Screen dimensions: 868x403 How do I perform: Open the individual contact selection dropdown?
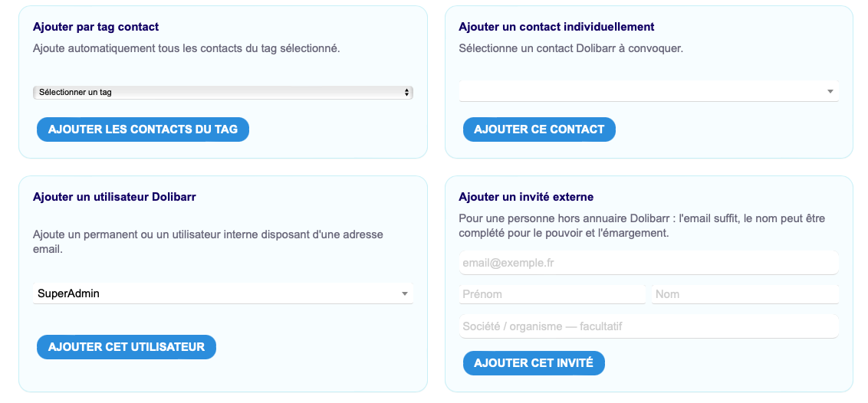[x=649, y=91]
